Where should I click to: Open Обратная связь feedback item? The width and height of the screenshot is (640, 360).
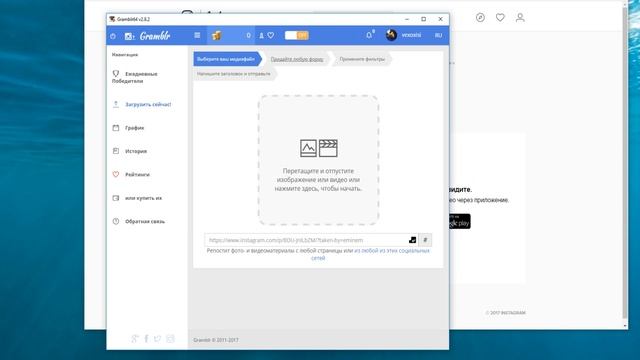pyautogui.click(x=145, y=221)
